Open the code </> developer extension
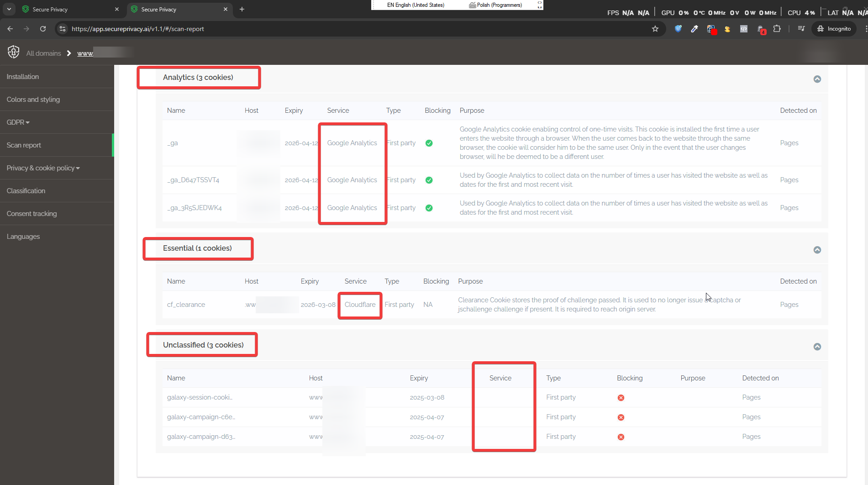Viewport: 868px width, 485px height. pyautogui.click(x=744, y=29)
